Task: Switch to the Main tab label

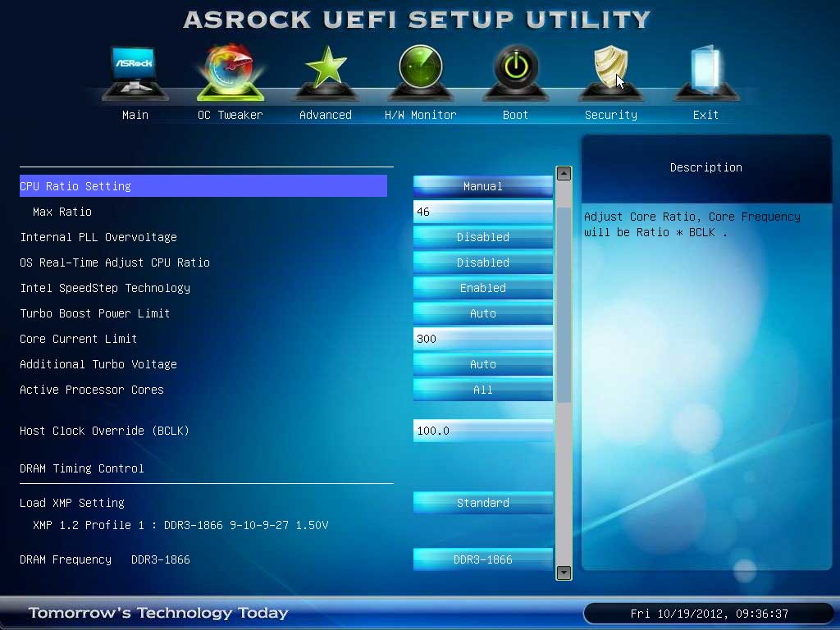Action: (135, 115)
